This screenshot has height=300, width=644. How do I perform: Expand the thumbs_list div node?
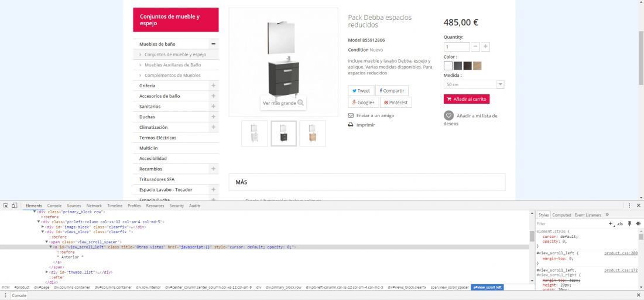(47, 272)
